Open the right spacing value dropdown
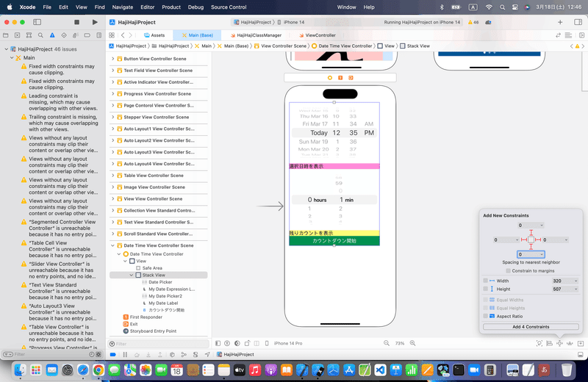Viewport: 588px width, 382px height. tap(566, 240)
